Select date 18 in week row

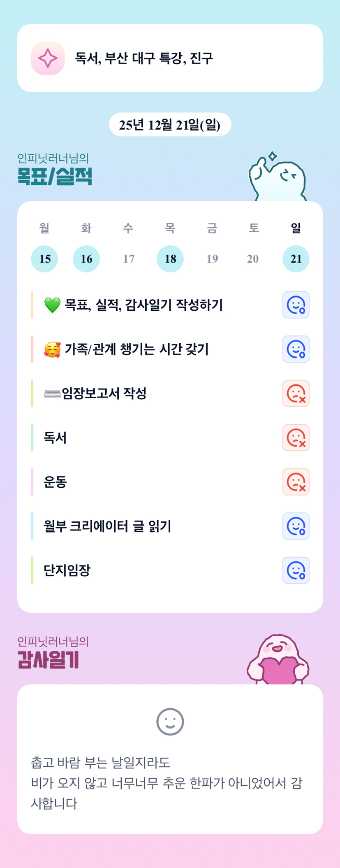click(x=170, y=259)
